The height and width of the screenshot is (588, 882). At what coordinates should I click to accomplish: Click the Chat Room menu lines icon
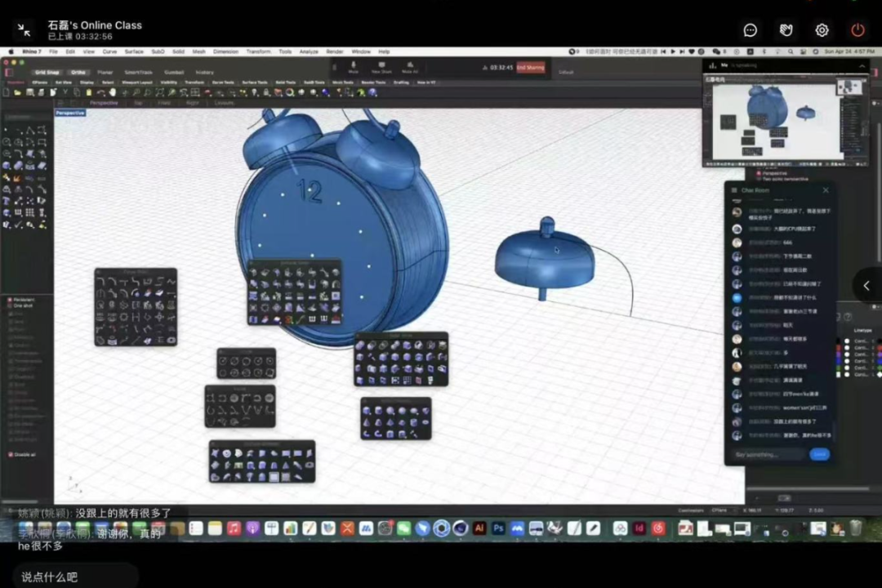(734, 190)
